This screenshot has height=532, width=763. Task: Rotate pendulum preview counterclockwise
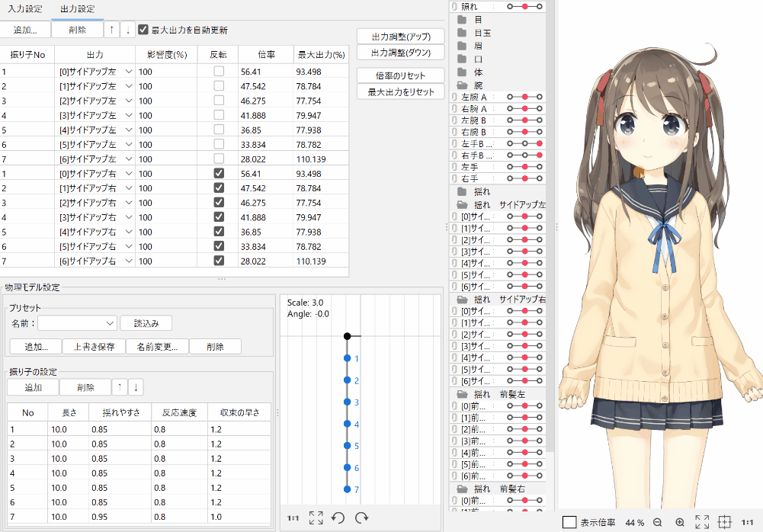click(x=338, y=518)
